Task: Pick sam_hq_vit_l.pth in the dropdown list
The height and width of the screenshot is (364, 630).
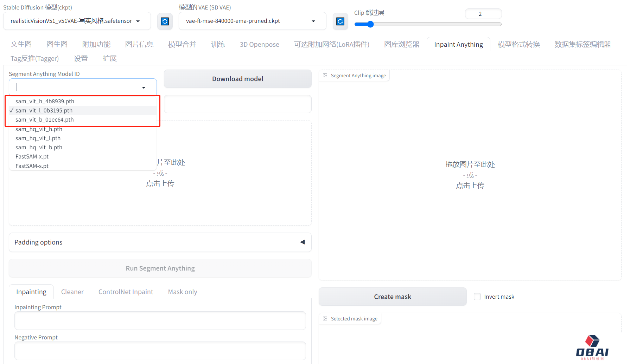Action: pos(38,138)
